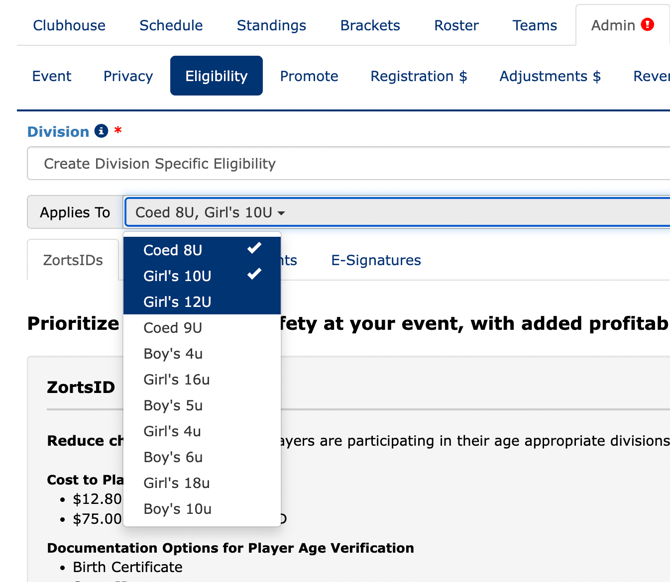The width and height of the screenshot is (670, 582).
Task: Open the Adjustments $ tab
Action: [x=550, y=76]
